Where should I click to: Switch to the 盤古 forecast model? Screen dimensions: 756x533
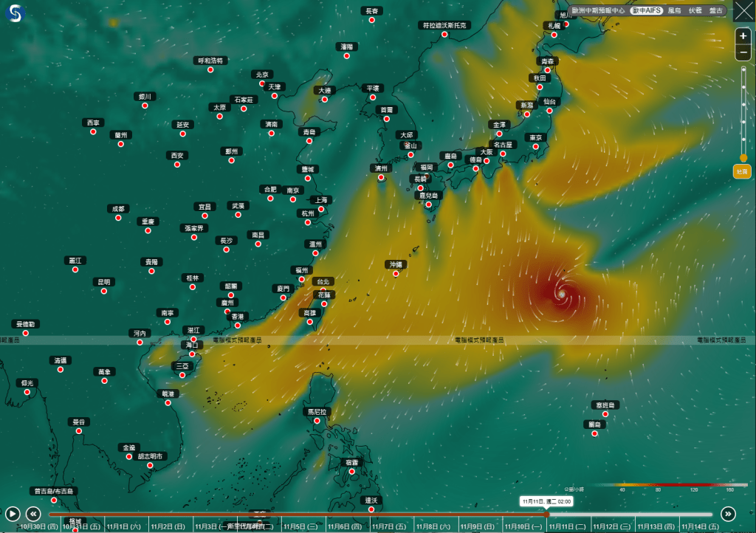click(716, 11)
